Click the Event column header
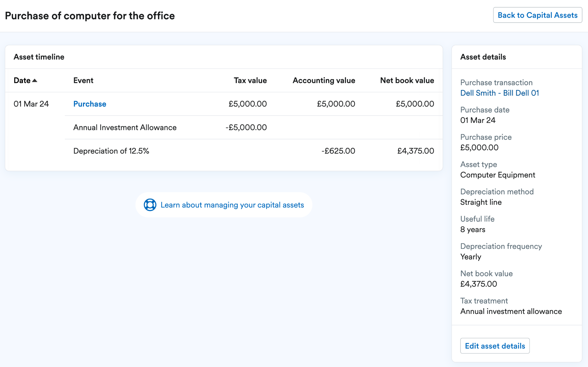Image resolution: width=588 pixels, height=367 pixels. coord(83,80)
